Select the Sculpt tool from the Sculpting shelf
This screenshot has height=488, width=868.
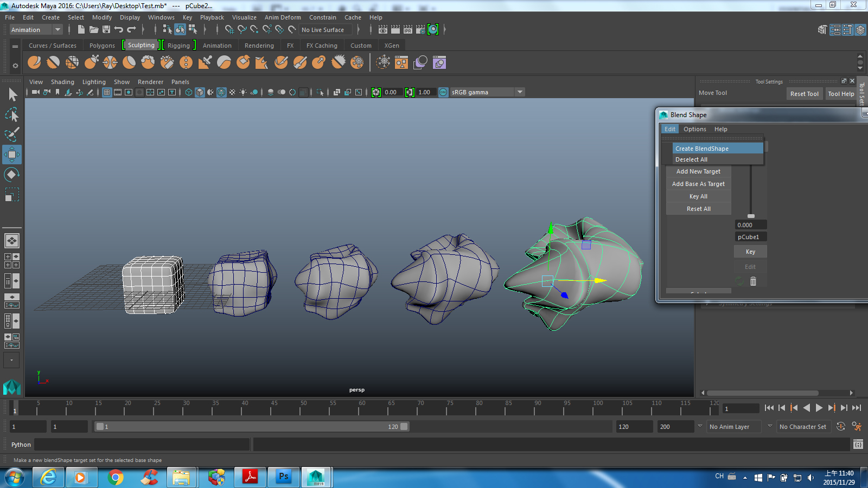coord(34,62)
